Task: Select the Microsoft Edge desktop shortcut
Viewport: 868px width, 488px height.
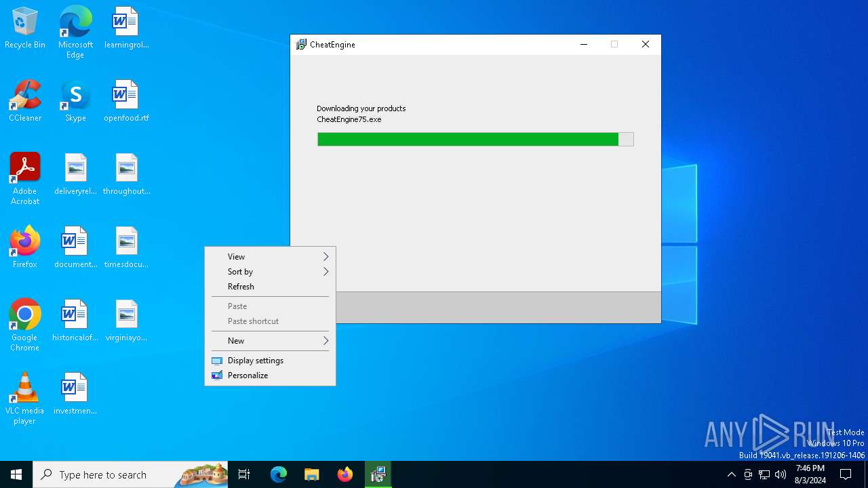Action: coord(75,33)
